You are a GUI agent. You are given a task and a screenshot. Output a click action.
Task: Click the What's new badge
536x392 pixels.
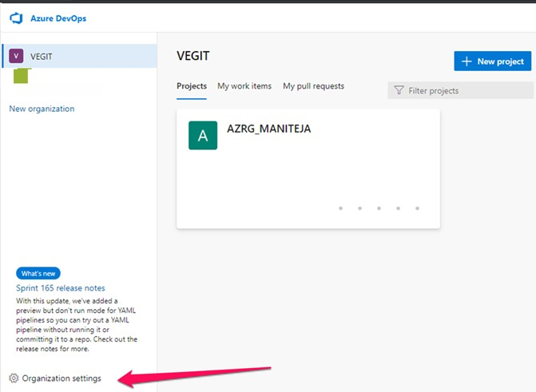click(38, 273)
